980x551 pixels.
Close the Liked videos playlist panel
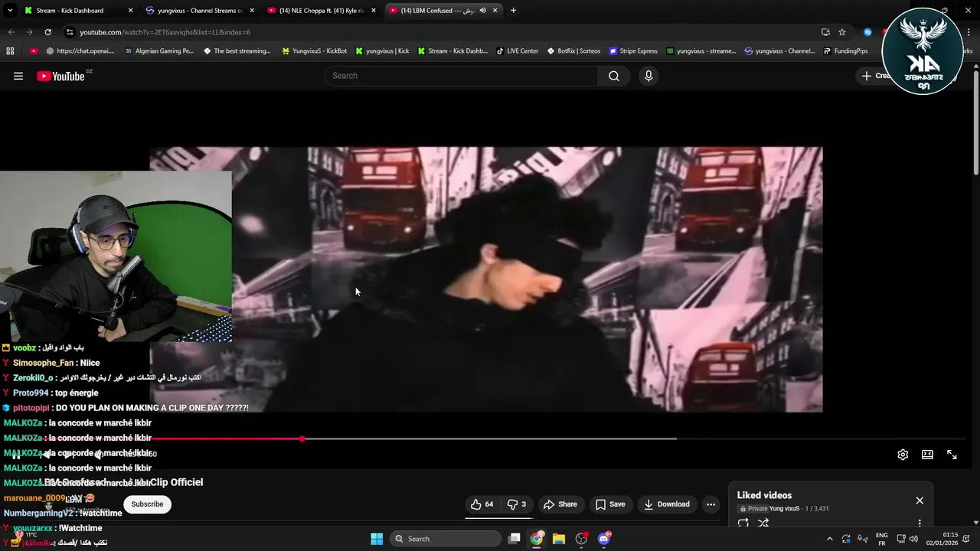920,500
